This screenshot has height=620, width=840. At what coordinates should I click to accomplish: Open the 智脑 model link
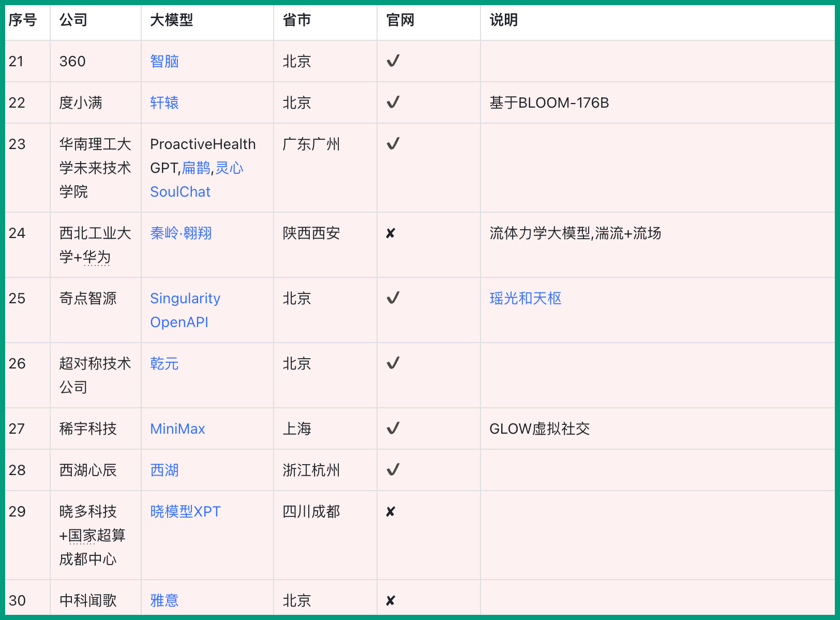(x=164, y=62)
